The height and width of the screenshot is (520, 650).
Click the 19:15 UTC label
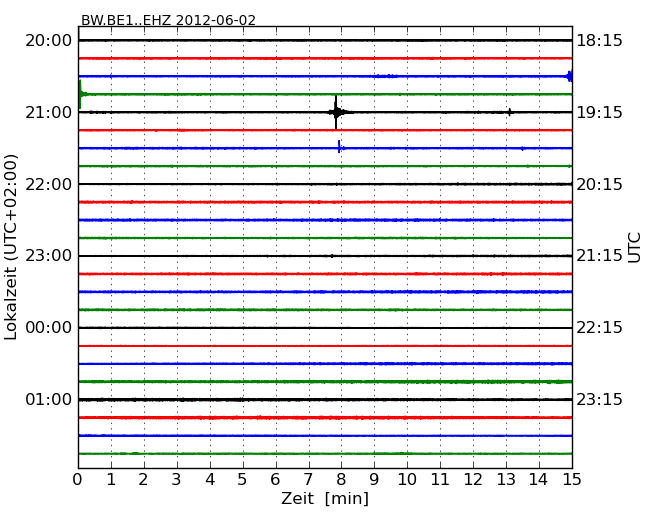click(x=599, y=112)
